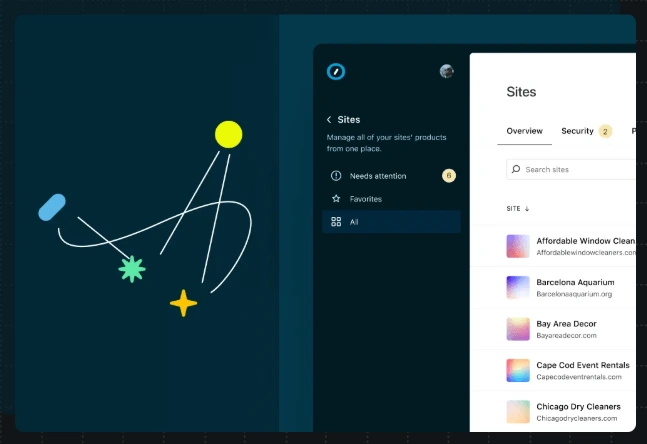Click the blue compass logo icon

(x=336, y=71)
